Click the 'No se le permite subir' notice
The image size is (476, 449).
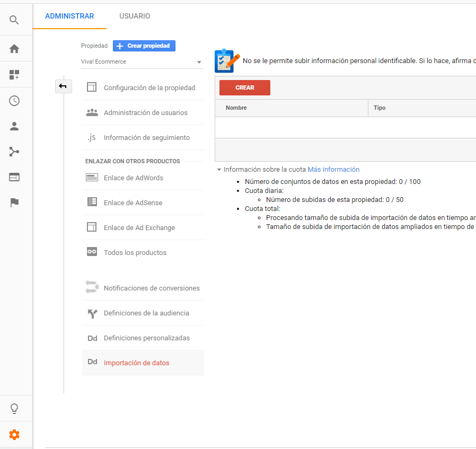[359, 61]
